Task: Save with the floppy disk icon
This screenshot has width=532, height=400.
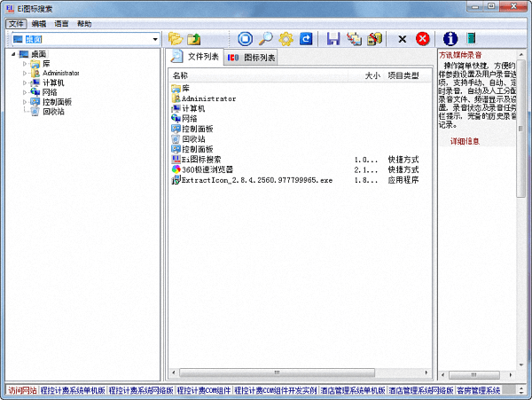Action: tap(333, 39)
